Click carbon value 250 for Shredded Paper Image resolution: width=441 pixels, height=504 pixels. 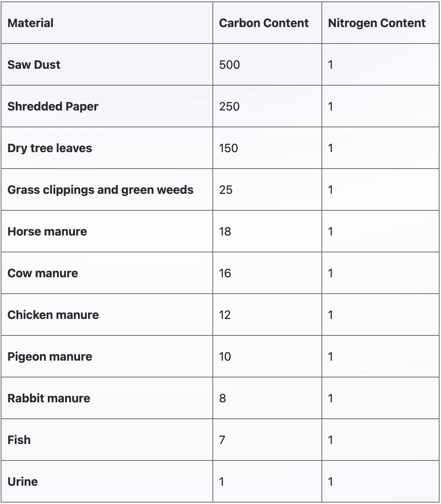(x=229, y=106)
